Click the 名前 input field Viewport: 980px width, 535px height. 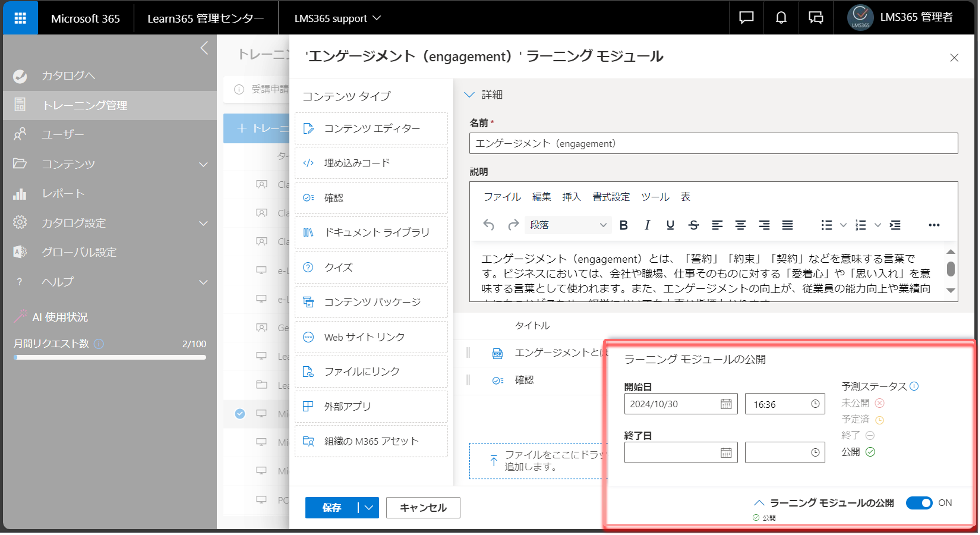[x=713, y=143]
